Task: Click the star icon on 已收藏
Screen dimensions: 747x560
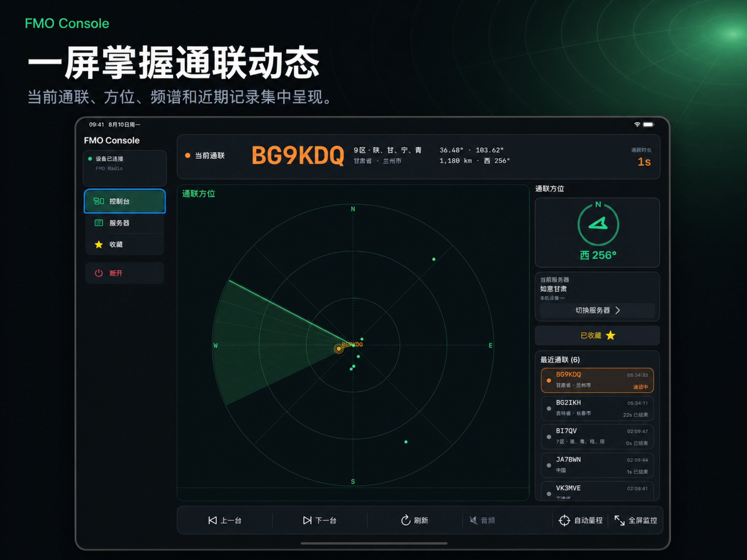Action: (610, 335)
